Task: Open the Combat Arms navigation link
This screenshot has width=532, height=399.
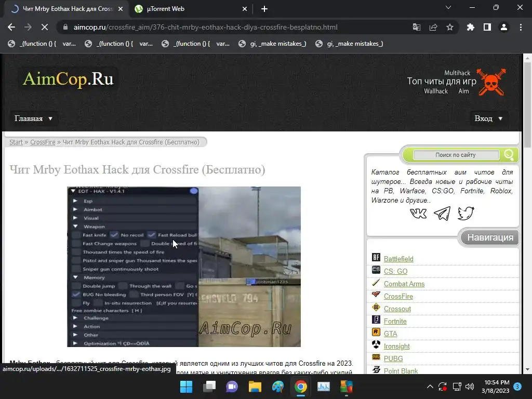Action: click(x=404, y=284)
